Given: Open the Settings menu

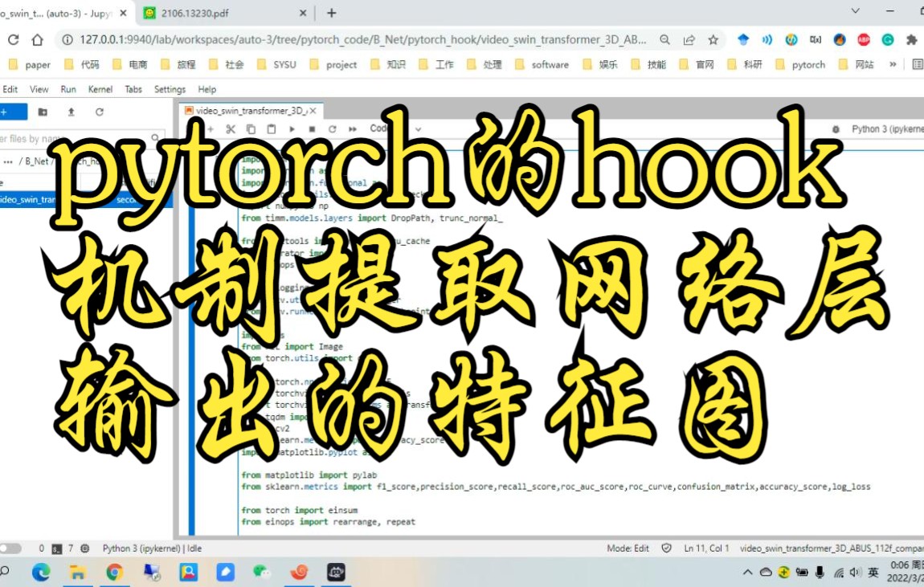Looking at the screenshot, I should (170, 89).
